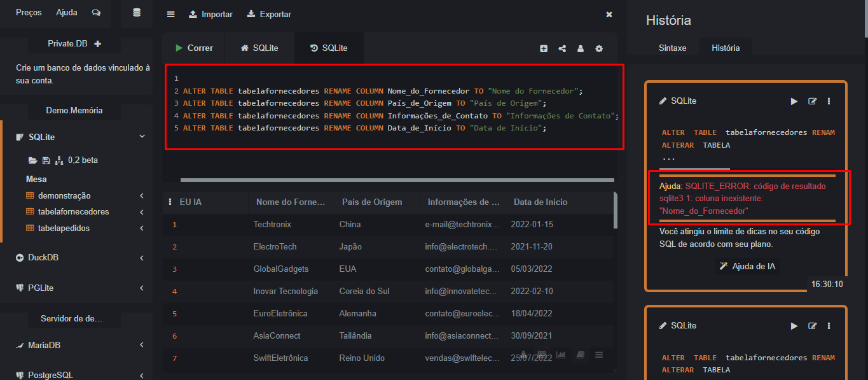This screenshot has width=868, height=380.
Task: Select the SQLite home tab in editor
Action: (259, 48)
